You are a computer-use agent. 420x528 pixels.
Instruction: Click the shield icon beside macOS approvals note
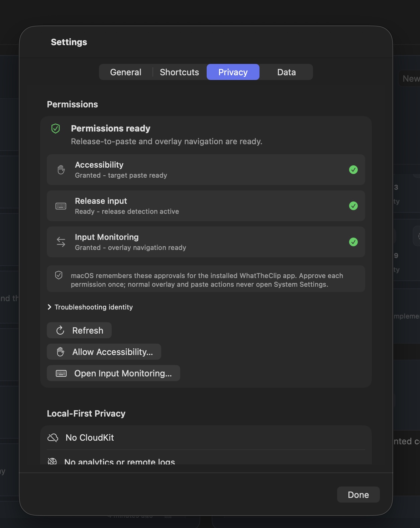point(59,275)
